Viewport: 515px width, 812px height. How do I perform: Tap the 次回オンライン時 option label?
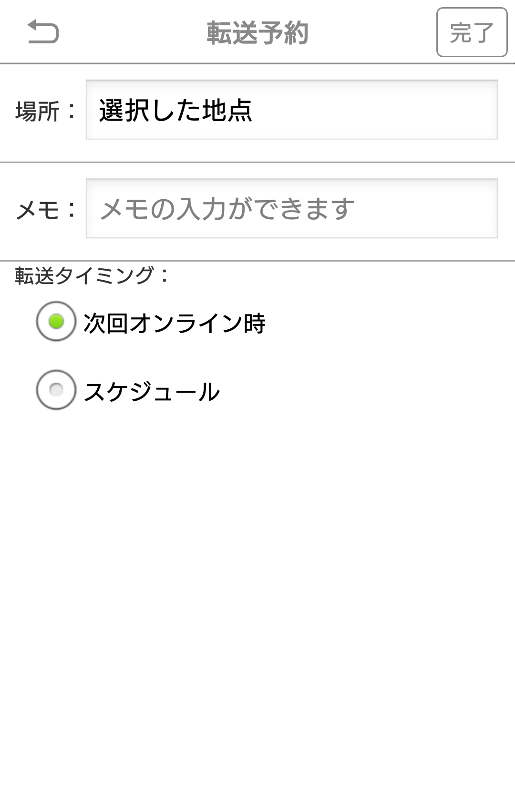coord(175,323)
